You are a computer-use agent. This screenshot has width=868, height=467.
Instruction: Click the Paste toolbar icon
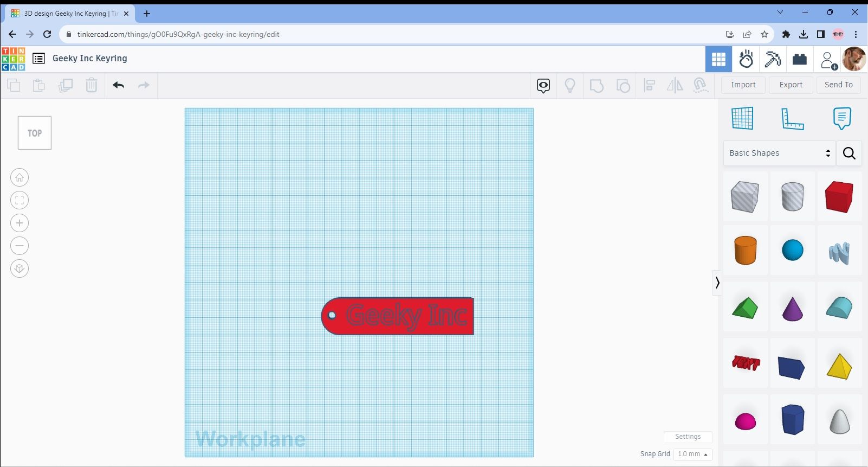[x=39, y=85]
